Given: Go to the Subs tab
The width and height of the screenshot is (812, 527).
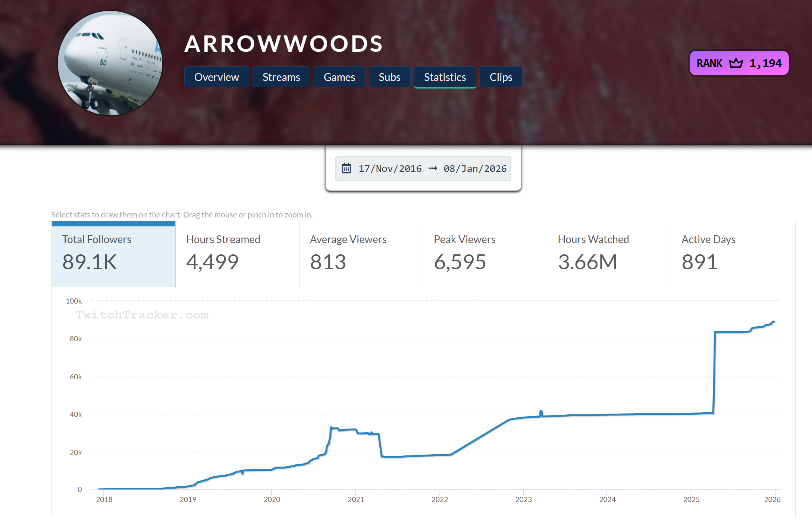Looking at the screenshot, I should click(389, 77).
